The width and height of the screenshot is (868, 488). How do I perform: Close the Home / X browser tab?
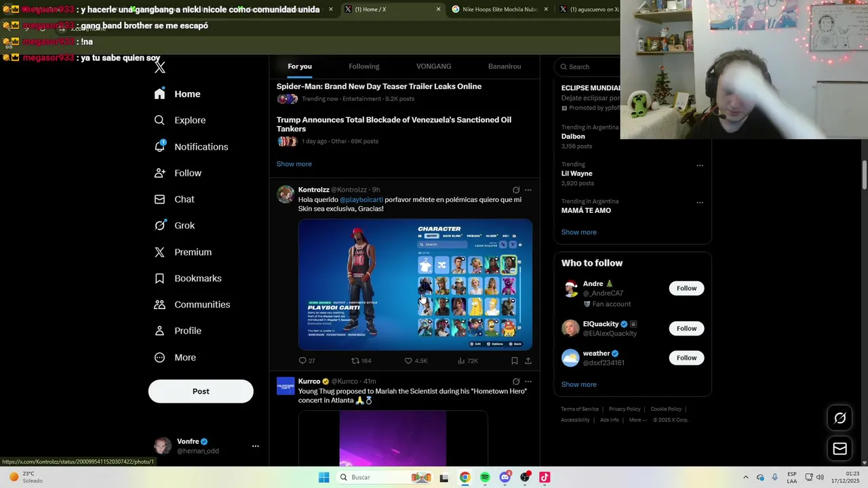point(438,9)
